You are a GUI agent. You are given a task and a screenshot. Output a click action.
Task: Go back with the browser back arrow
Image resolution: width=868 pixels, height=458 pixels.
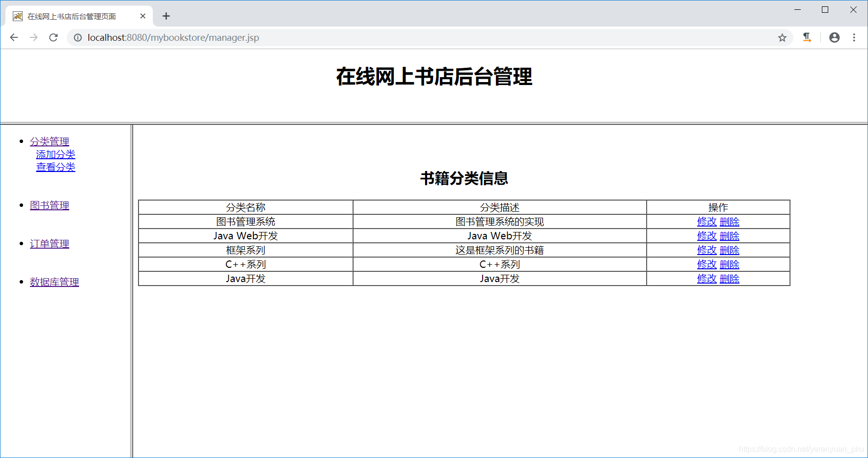(14, 37)
